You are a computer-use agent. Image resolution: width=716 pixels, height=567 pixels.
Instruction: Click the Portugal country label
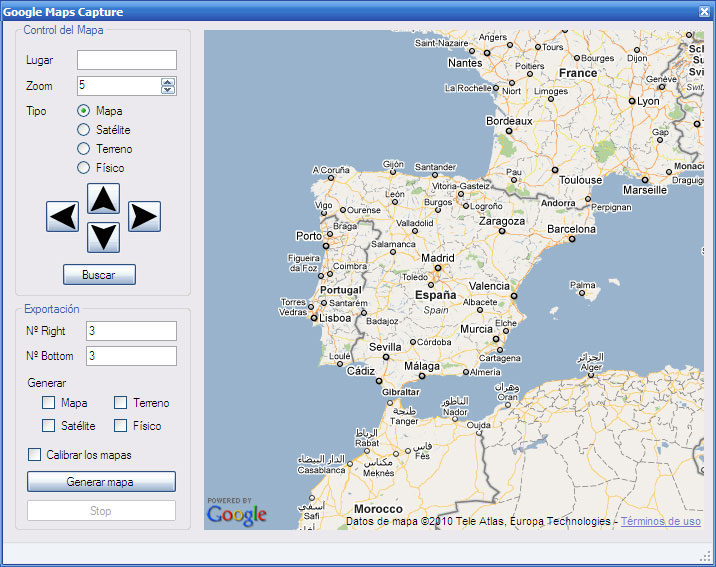tap(341, 290)
